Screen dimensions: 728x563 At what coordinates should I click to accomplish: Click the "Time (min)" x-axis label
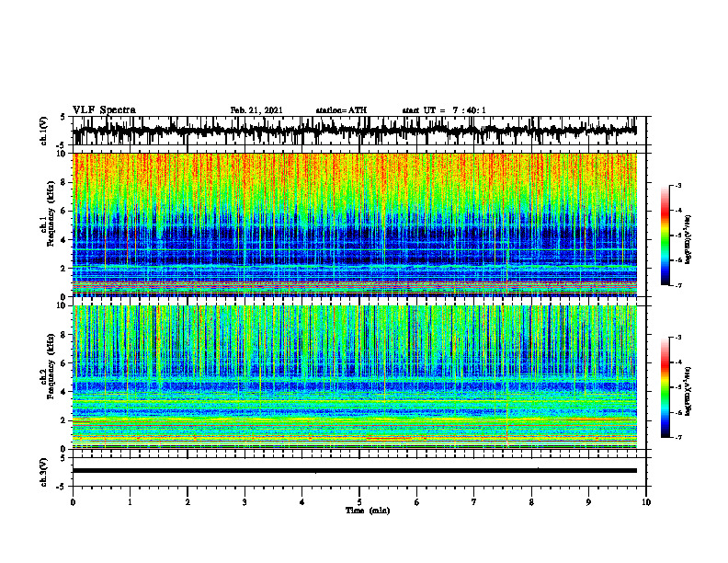[368, 511]
